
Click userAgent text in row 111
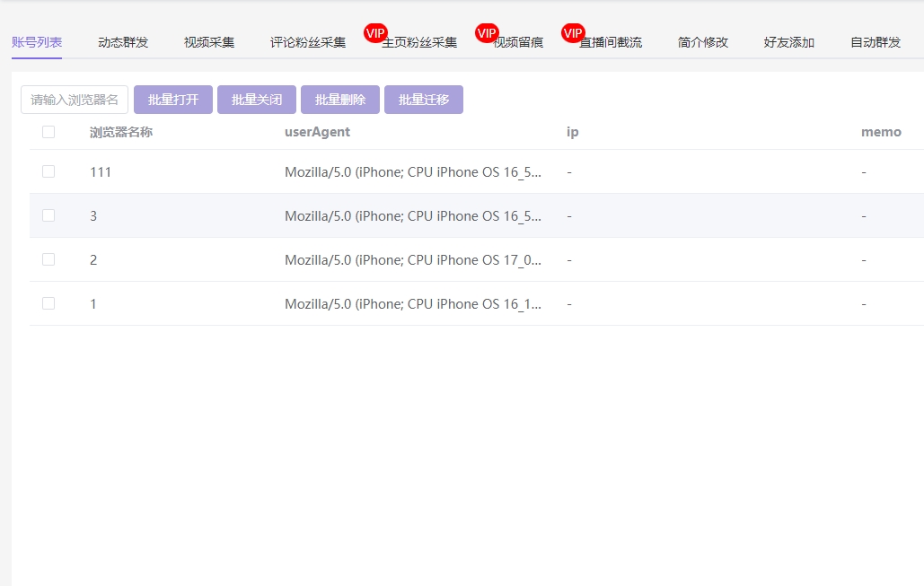coord(413,172)
